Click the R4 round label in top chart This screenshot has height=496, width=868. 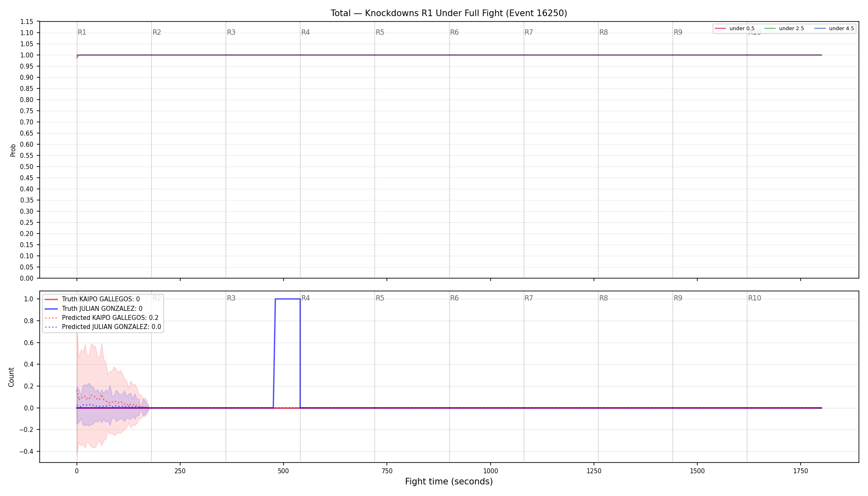pos(305,32)
